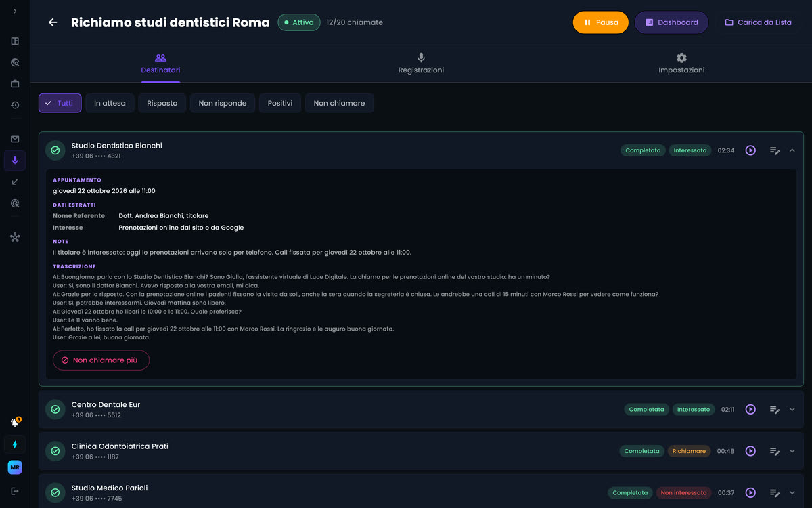Filter recipients by In attesa
Viewport: 812px width, 508px height.
point(110,103)
